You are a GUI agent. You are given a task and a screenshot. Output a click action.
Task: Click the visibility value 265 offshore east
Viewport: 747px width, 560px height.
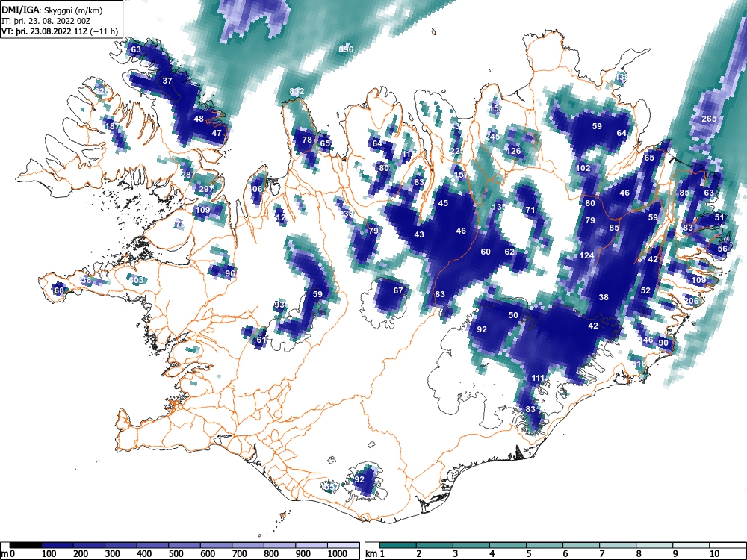pyautogui.click(x=710, y=119)
